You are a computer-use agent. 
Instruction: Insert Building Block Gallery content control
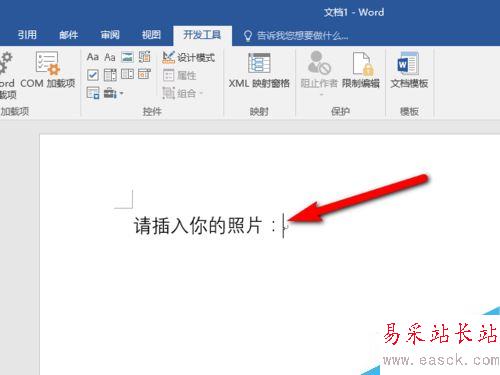145,57
